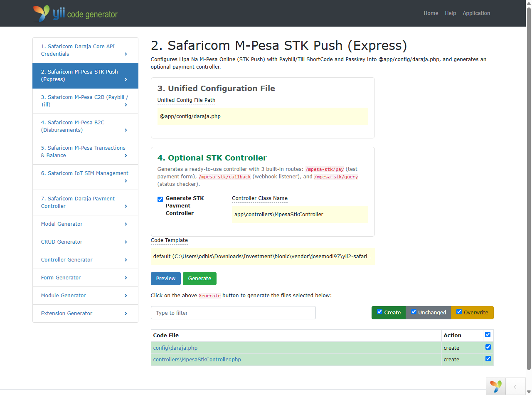Viewport: 532px width, 395px height.
Task: Click the chevron beside Safaricom M-Pesa STK Push (Express)
Action: click(x=126, y=79)
